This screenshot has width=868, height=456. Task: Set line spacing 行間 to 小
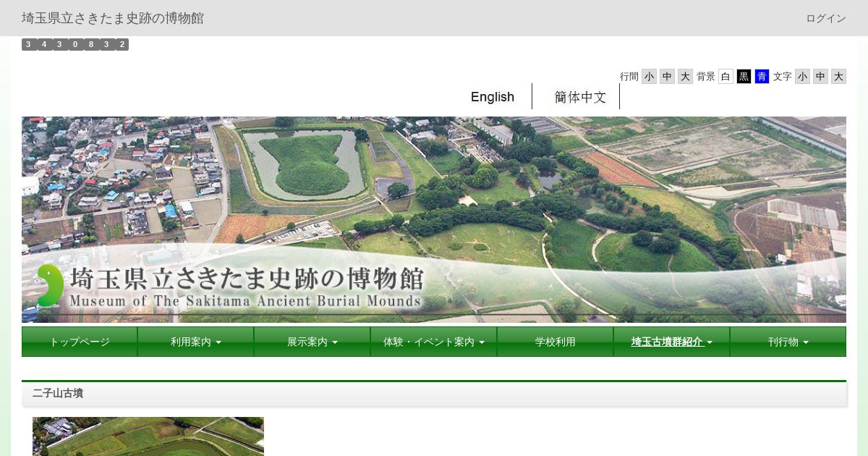pyautogui.click(x=649, y=77)
